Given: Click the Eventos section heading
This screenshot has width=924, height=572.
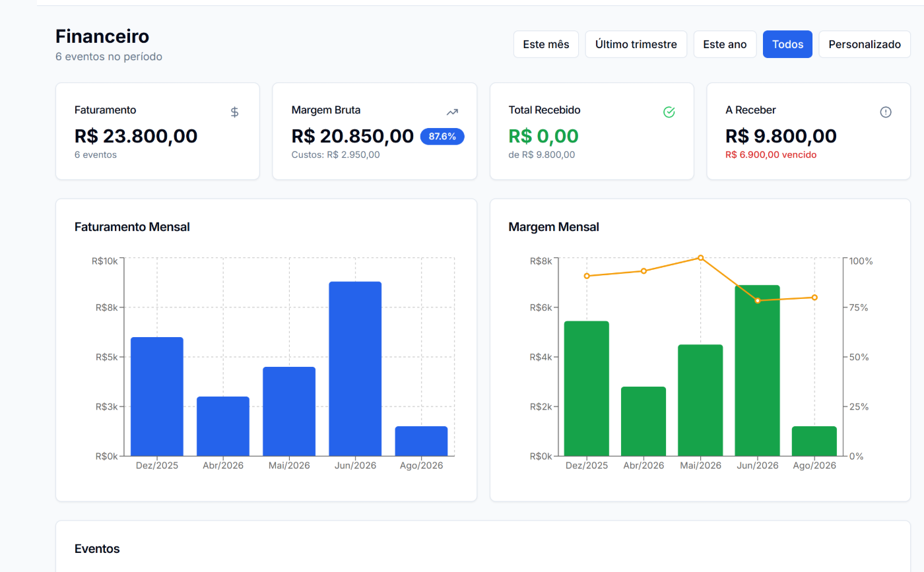Looking at the screenshot, I should click(x=97, y=549).
